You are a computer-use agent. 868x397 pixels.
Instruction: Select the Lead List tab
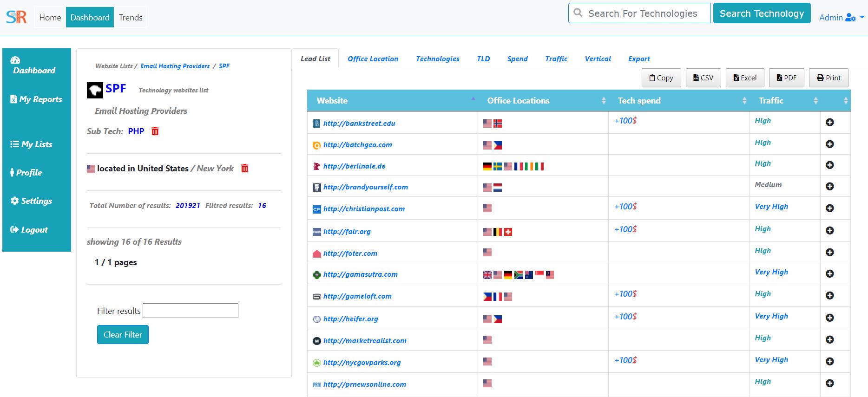(316, 59)
